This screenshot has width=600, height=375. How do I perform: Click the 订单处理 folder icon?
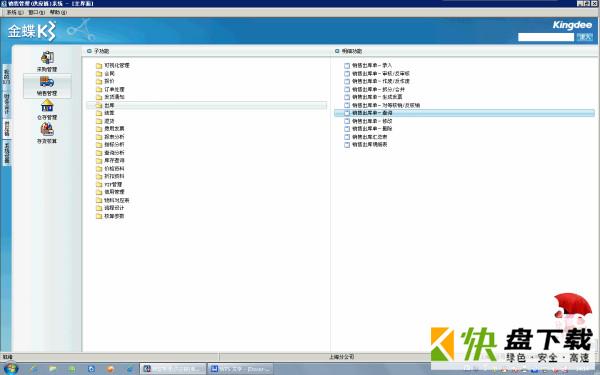[x=99, y=90]
